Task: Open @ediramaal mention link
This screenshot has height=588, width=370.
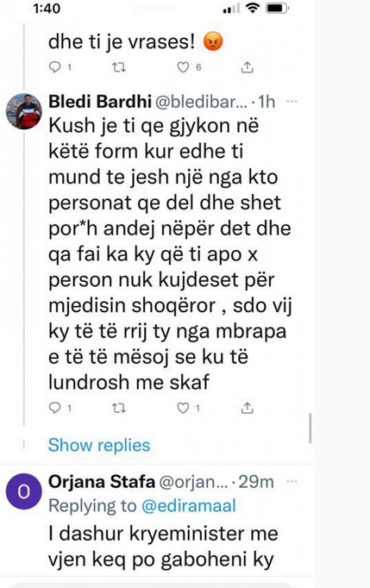Action: 189,505
